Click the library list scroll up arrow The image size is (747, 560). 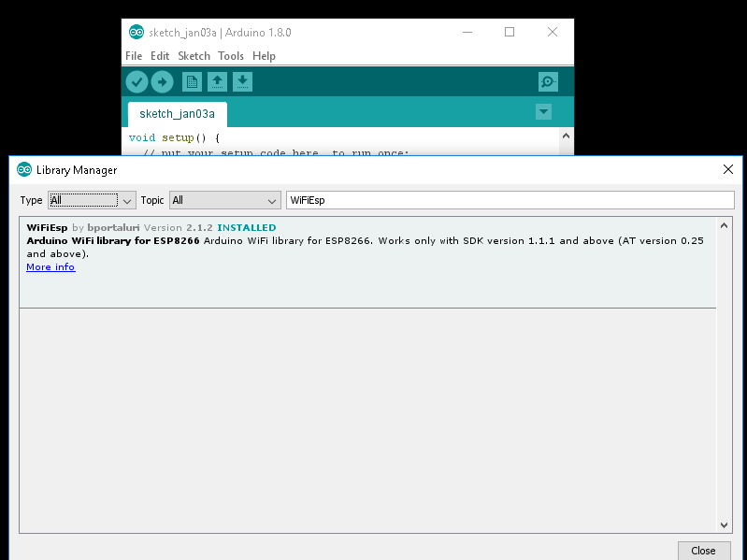pyautogui.click(x=725, y=225)
